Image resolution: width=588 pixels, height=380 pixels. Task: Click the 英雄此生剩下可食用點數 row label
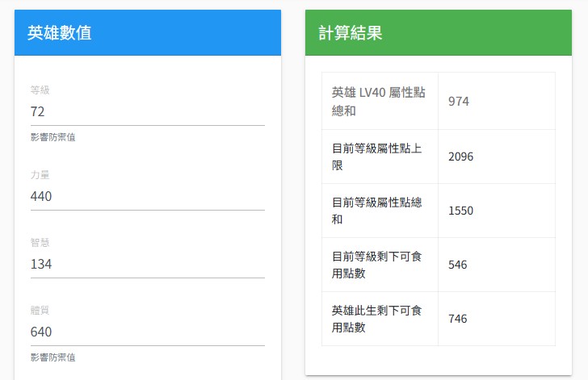(378, 319)
